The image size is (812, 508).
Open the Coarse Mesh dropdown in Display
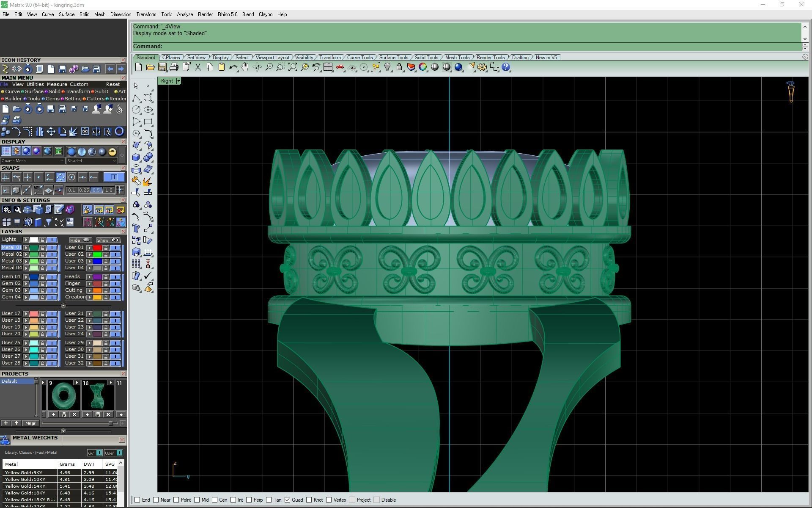tap(32, 161)
